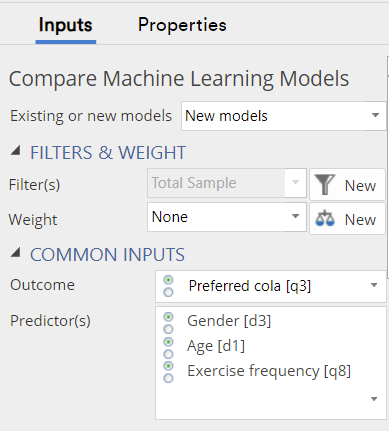This screenshot has width=389, height=431.
Task: Click New button next to Filter(s)
Action: [347, 185]
